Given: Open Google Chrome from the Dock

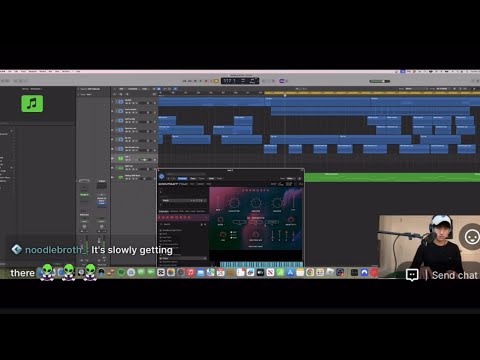Looking at the screenshot, I should tap(310, 272).
